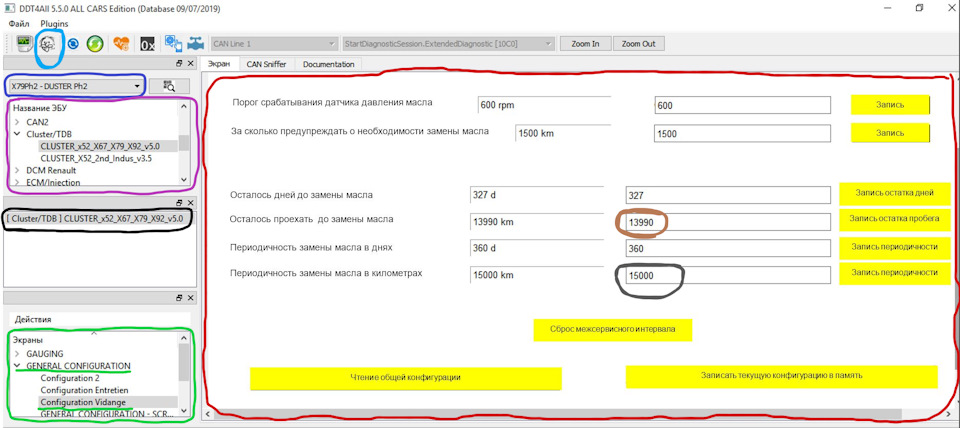The height and width of the screenshot is (428, 960).
Task: Expand the GAUGING screens node
Action: tap(17, 354)
